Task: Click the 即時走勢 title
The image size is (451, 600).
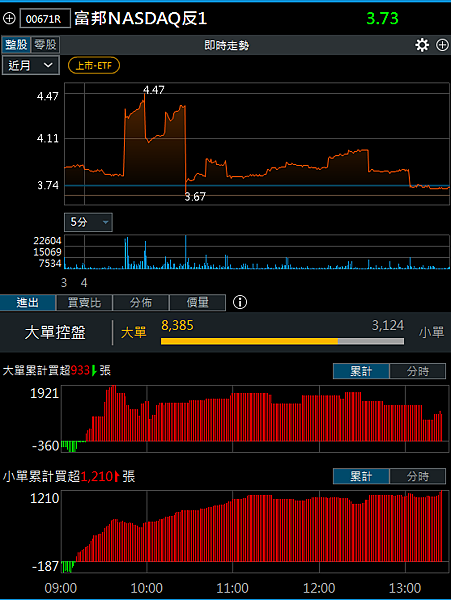Action: pos(226,46)
